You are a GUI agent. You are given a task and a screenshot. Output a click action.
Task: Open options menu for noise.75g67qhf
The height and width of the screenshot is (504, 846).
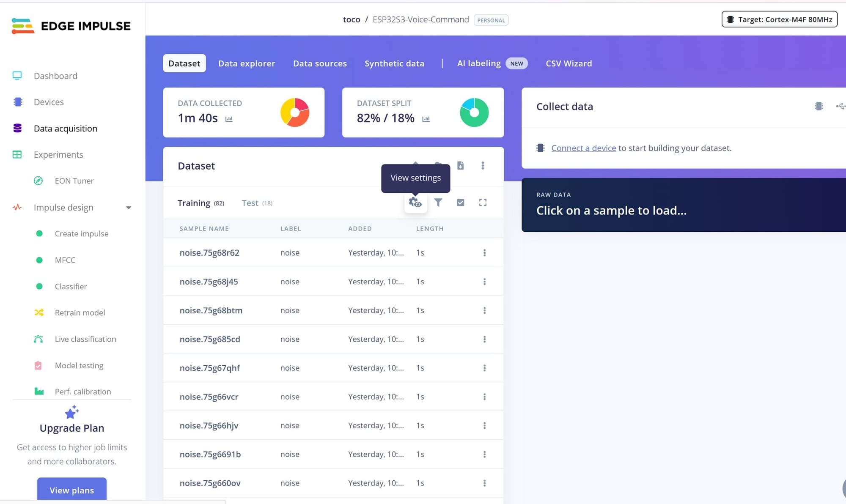pos(484,368)
